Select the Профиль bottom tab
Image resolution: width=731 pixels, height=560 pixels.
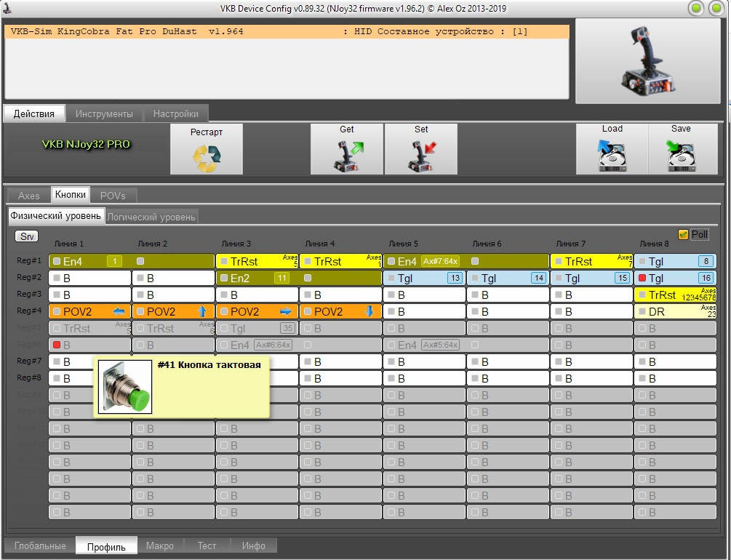106,546
